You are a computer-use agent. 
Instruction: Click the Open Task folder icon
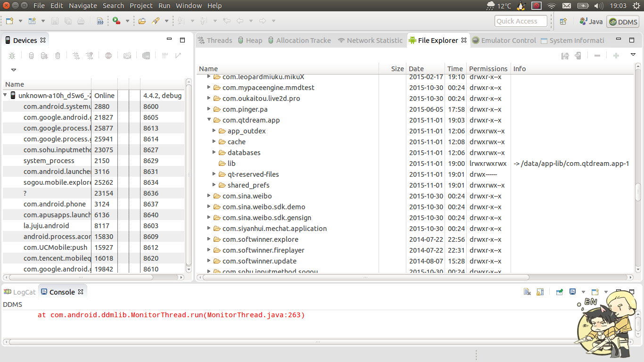pyautogui.click(x=142, y=21)
